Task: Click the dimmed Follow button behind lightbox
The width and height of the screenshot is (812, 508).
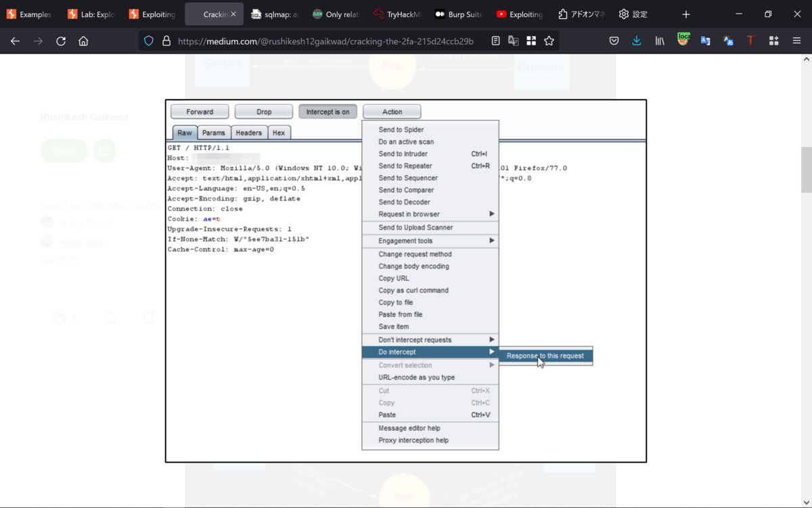Action: [64, 150]
